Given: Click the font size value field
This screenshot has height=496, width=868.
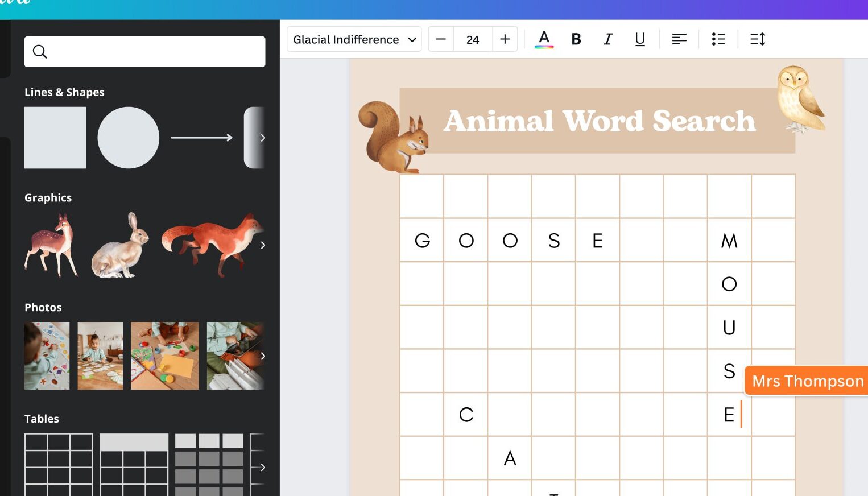Looking at the screenshot, I should (473, 39).
